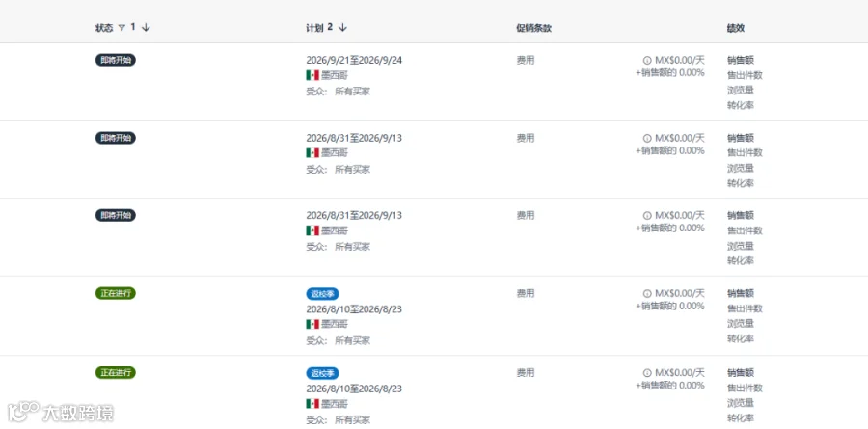Click the 状态 column header label
Image resolution: width=868 pixels, height=429 pixels.
click(103, 28)
